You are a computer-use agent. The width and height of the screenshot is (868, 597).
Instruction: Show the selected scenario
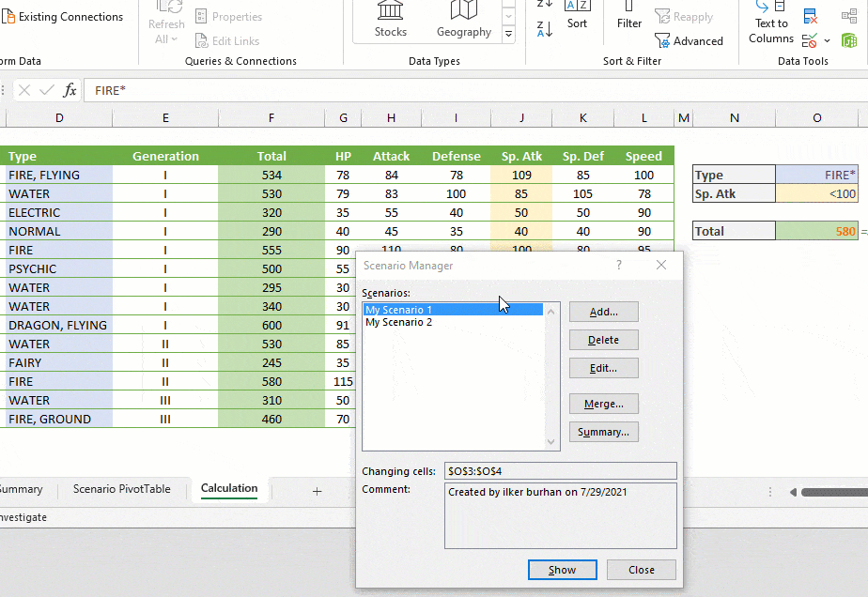coord(562,570)
